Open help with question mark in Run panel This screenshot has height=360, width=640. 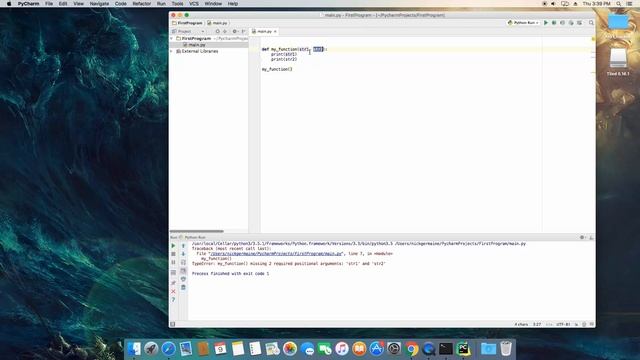pos(173,300)
